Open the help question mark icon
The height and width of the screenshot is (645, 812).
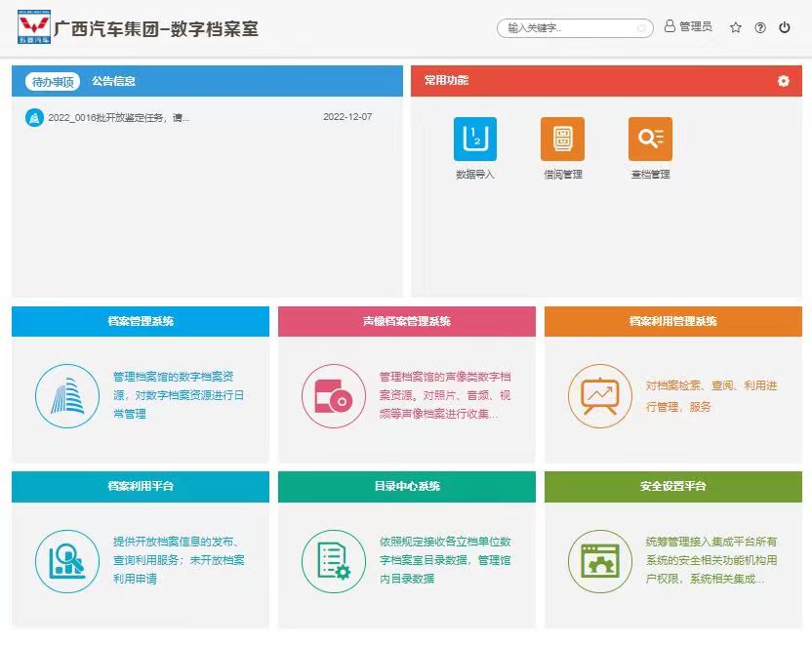760,27
